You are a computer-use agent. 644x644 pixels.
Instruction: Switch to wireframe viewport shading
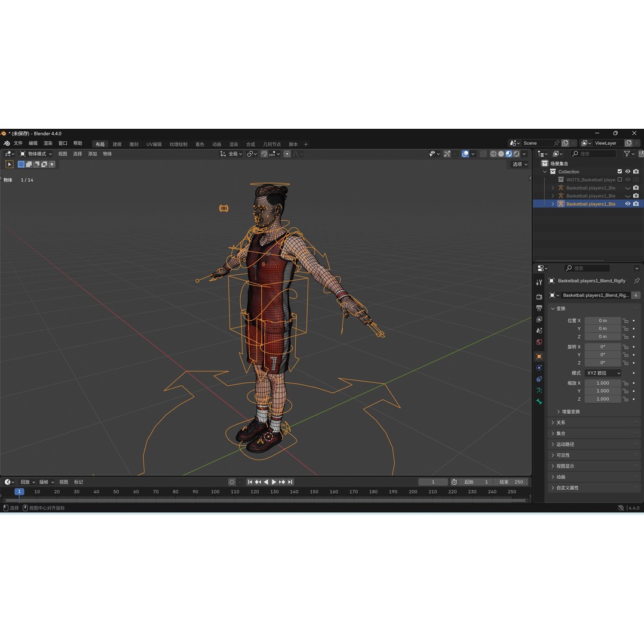click(493, 154)
